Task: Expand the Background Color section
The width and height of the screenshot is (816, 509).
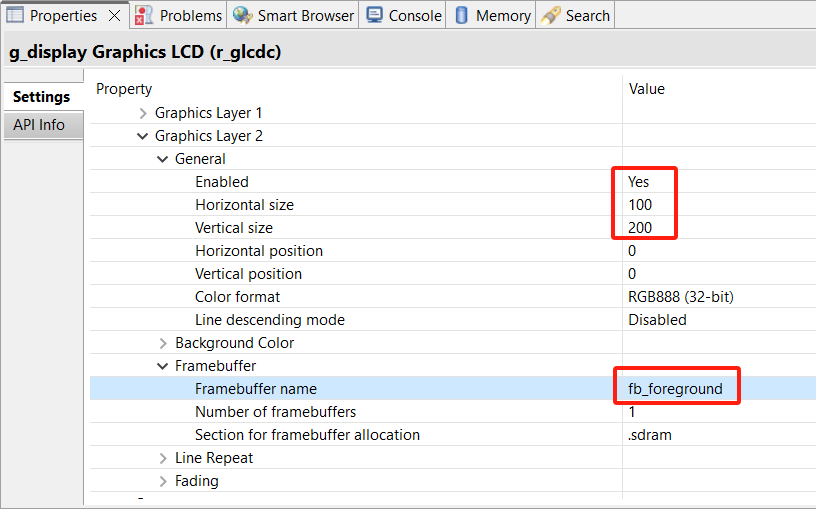Action: coord(163,343)
